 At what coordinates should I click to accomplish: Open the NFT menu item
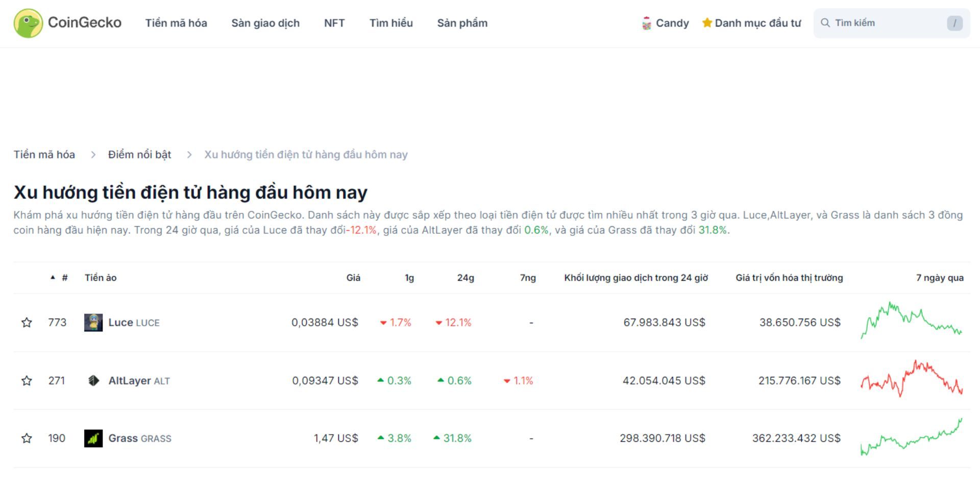(334, 23)
